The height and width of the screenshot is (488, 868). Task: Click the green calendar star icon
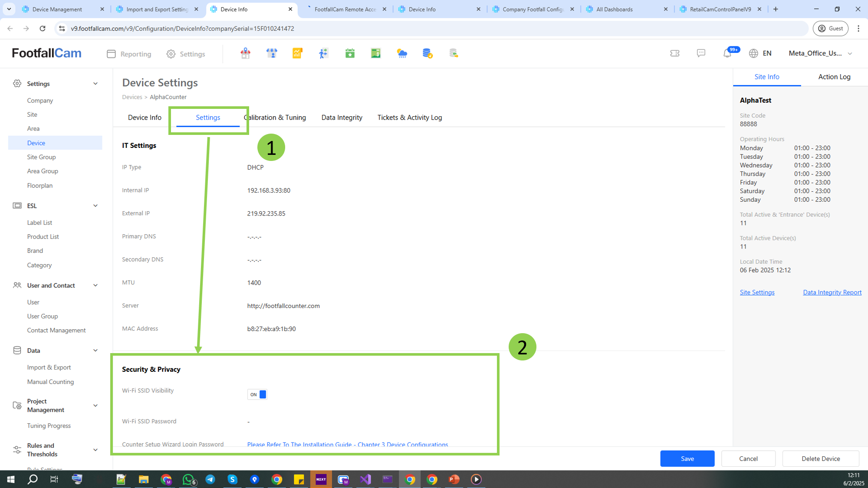point(350,53)
